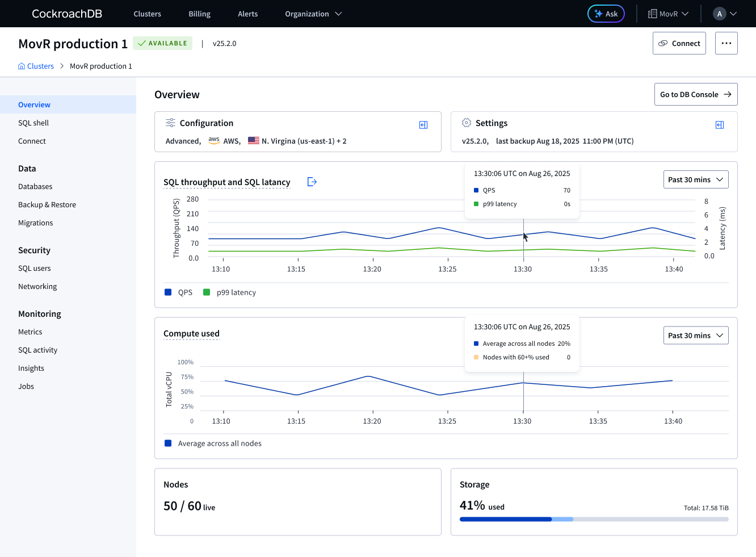Click Go to DB Console button
The image size is (756, 557).
[x=696, y=94]
